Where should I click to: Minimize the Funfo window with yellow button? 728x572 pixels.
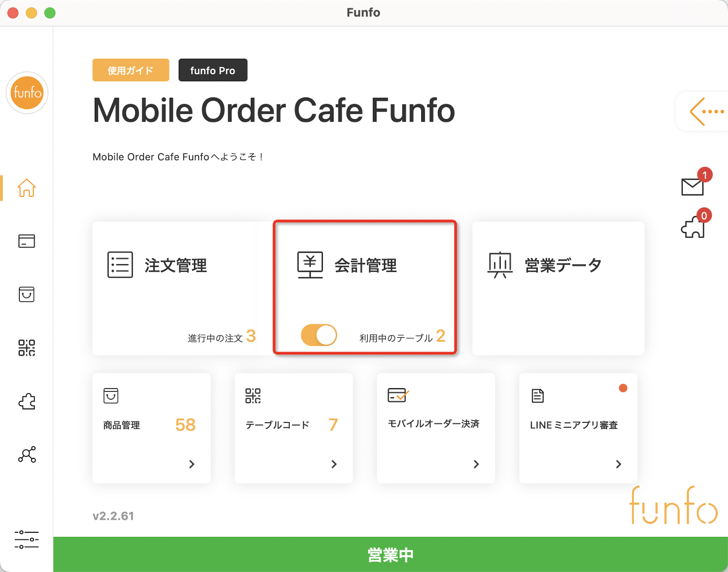(31, 13)
